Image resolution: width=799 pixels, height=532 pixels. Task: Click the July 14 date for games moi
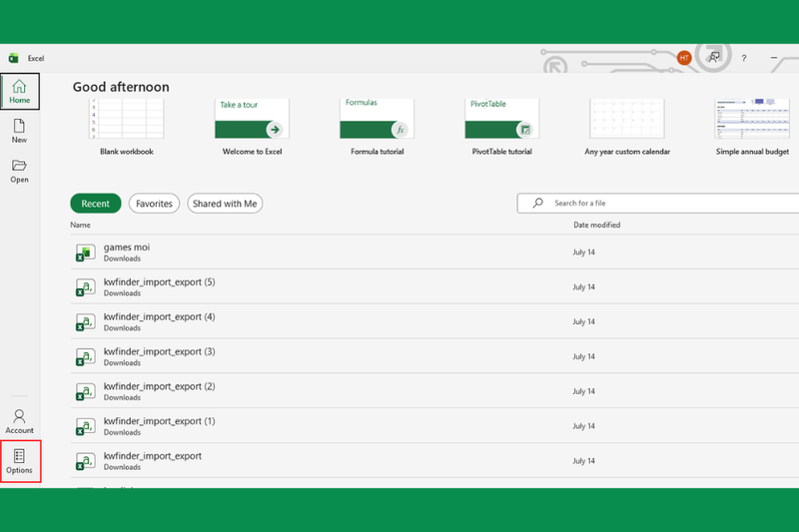[x=583, y=252]
